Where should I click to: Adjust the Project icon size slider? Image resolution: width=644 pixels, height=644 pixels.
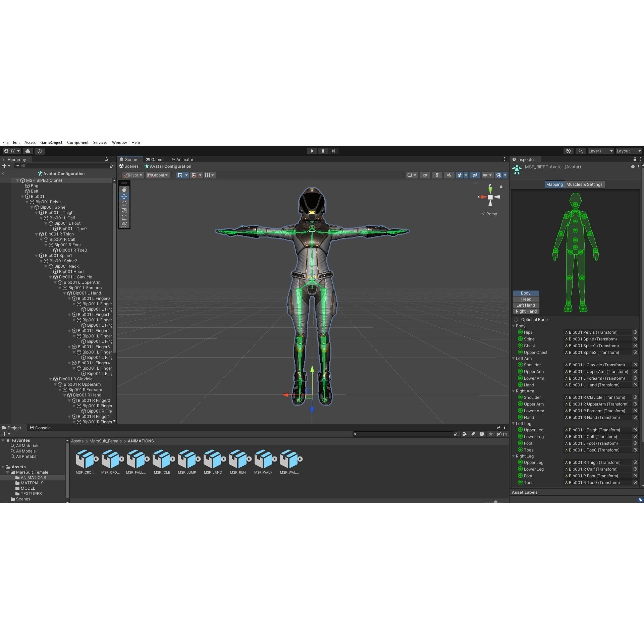pos(496,502)
